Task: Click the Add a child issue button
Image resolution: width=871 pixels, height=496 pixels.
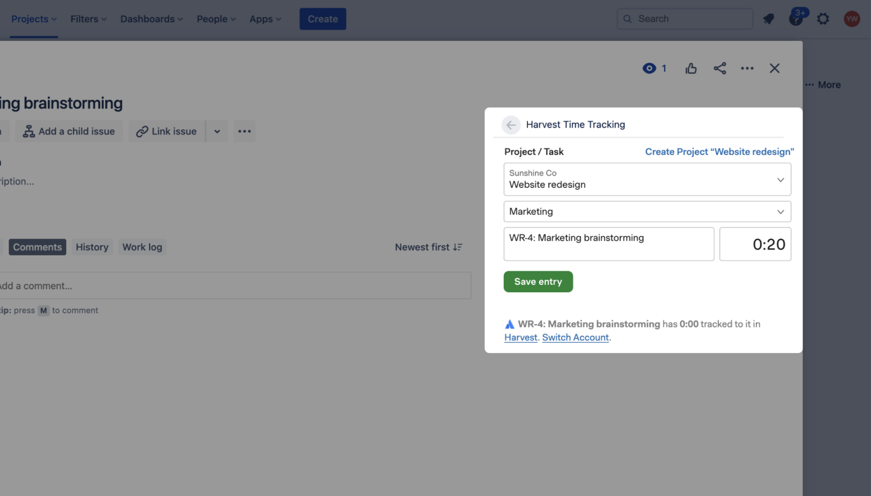Action: pos(69,132)
